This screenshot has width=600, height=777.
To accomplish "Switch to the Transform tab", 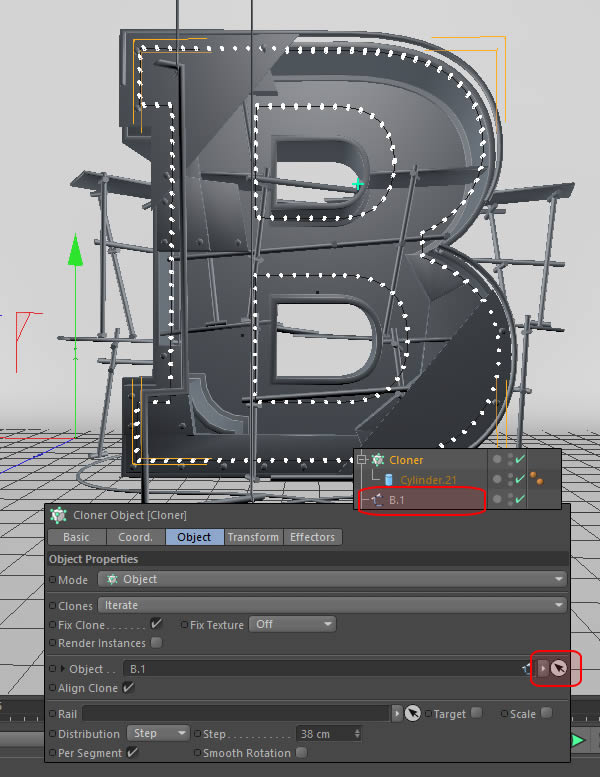I will [x=253, y=537].
